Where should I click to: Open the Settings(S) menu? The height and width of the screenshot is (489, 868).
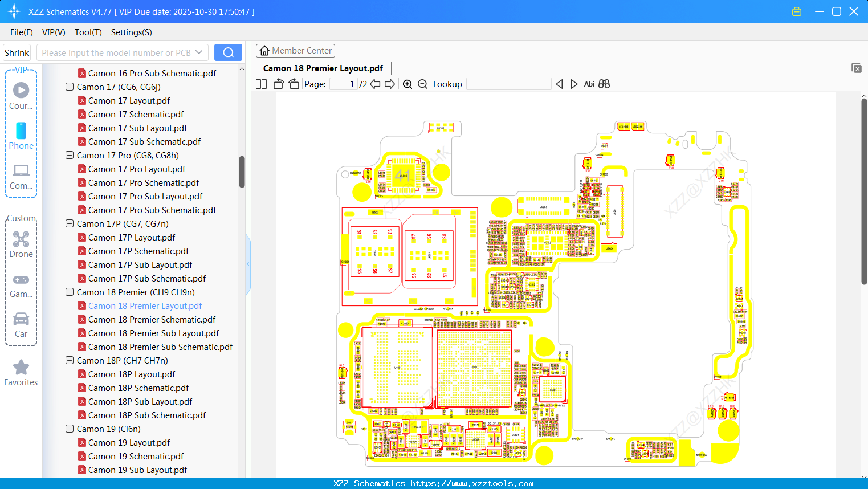[131, 32]
